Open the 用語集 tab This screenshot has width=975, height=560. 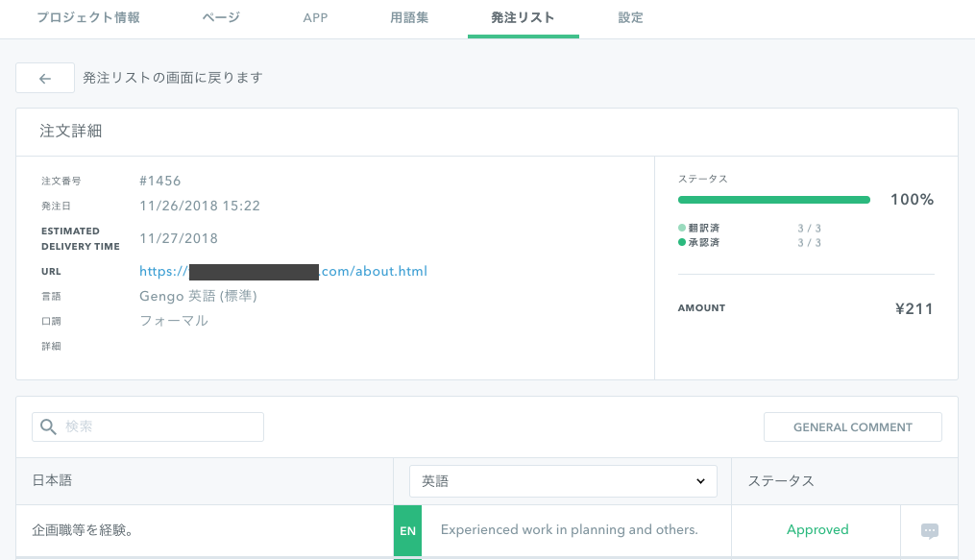[409, 17]
